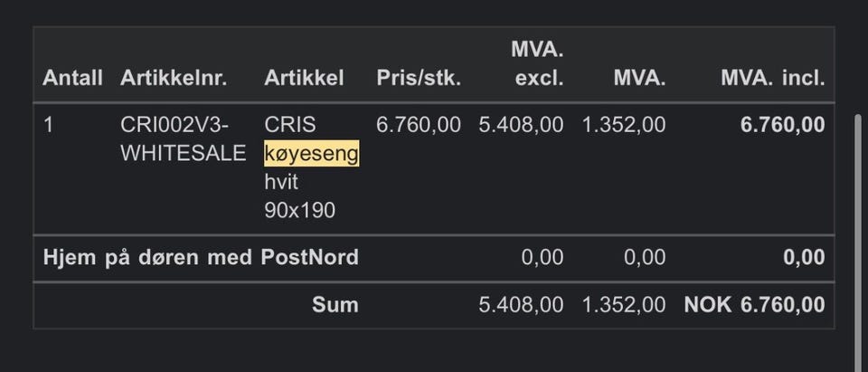Select unit price 6.760,00 under Pris/stk.

[x=419, y=125]
